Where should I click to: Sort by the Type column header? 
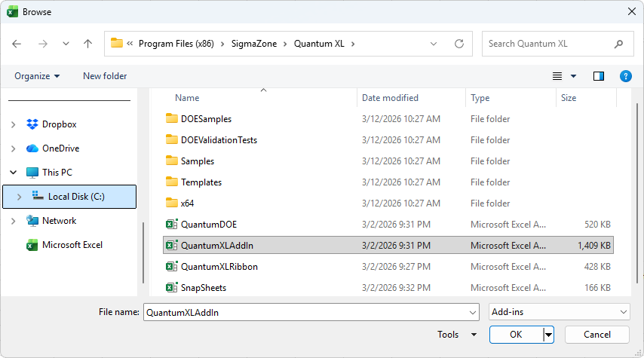click(480, 98)
